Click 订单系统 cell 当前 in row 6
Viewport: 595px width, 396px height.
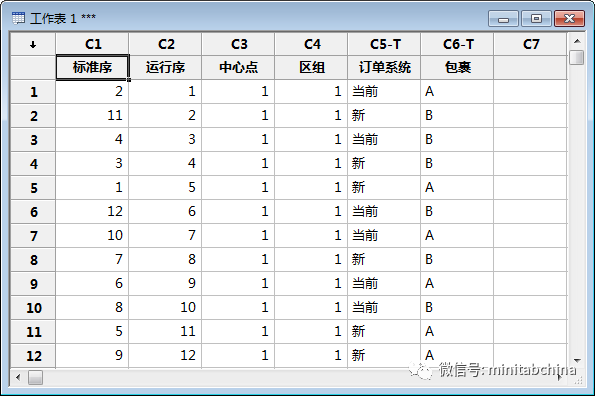pos(384,212)
